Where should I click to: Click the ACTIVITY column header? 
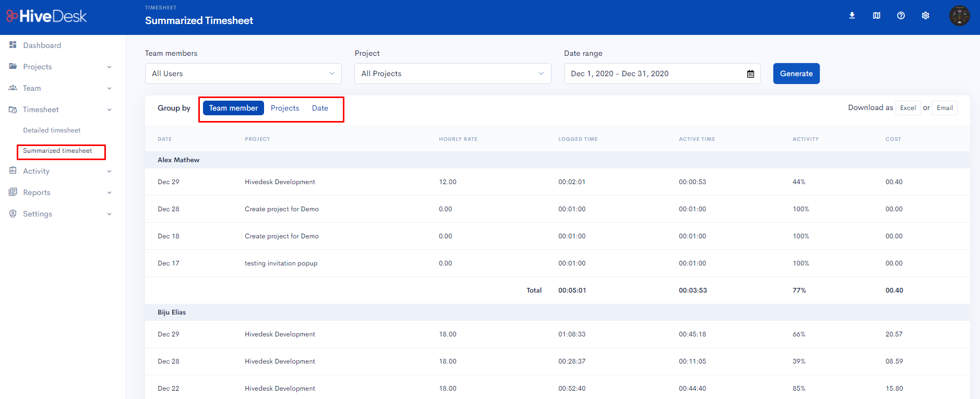point(806,139)
